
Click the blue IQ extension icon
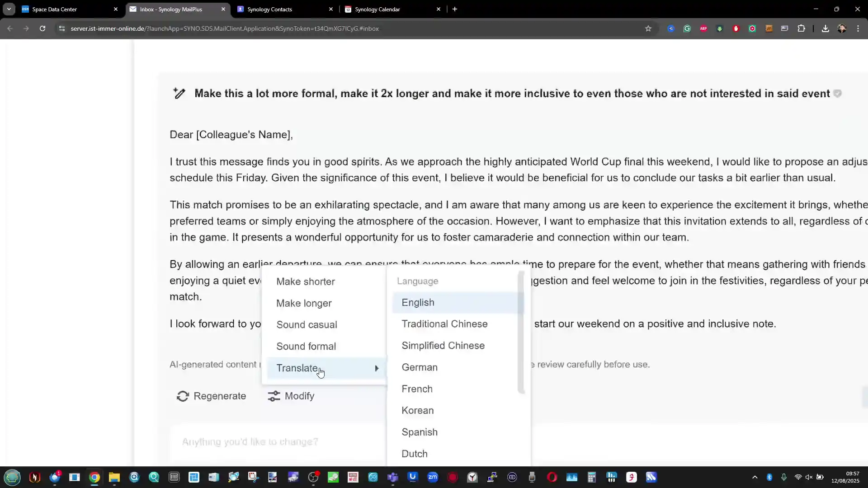pos(671,28)
